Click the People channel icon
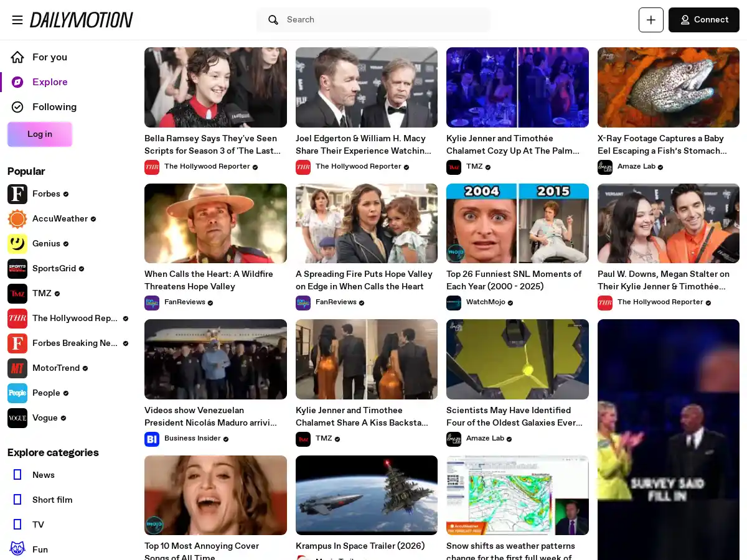 pyautogui.click(x=17, y=393)
